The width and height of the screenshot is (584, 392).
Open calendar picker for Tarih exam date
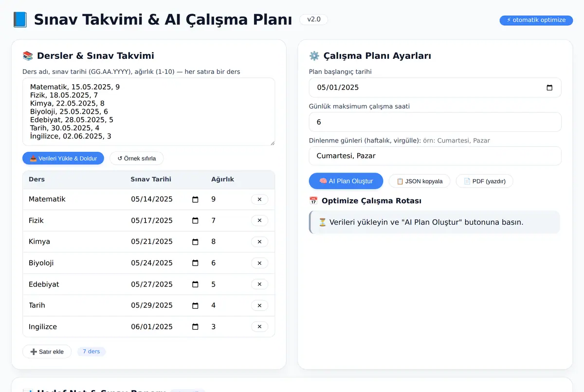point(195,305)
